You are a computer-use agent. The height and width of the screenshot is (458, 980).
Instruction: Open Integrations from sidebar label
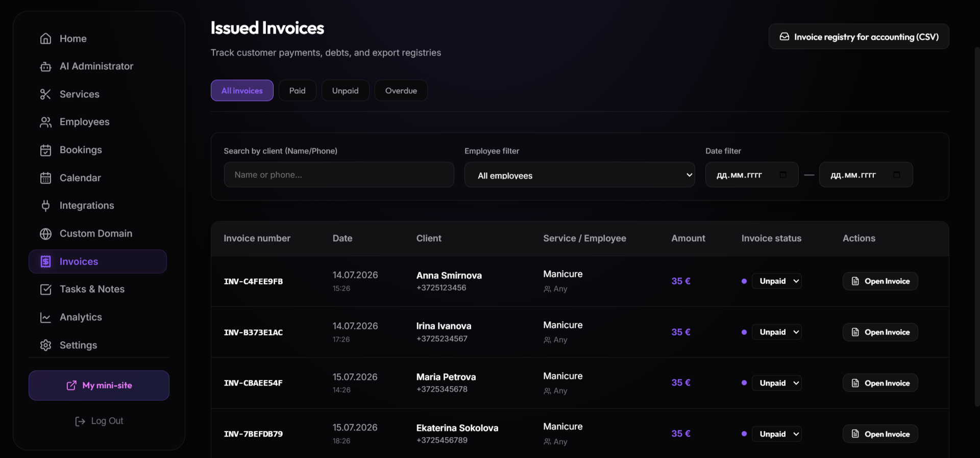pyautogui.click(x=87, y=206)
